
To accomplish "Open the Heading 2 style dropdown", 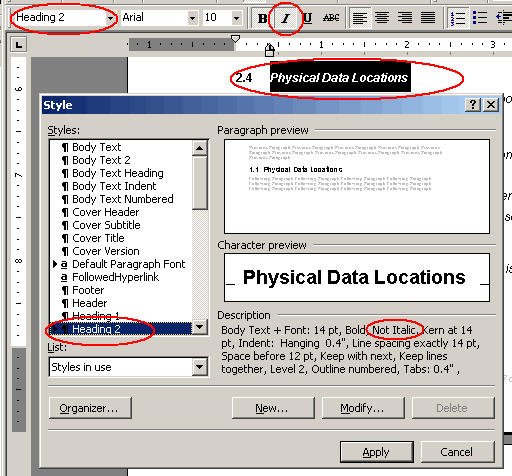I will 110,18.
